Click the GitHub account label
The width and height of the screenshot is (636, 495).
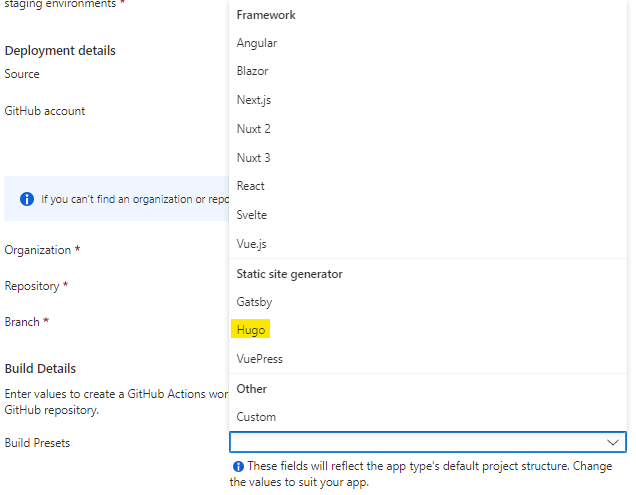click(45, 111)
